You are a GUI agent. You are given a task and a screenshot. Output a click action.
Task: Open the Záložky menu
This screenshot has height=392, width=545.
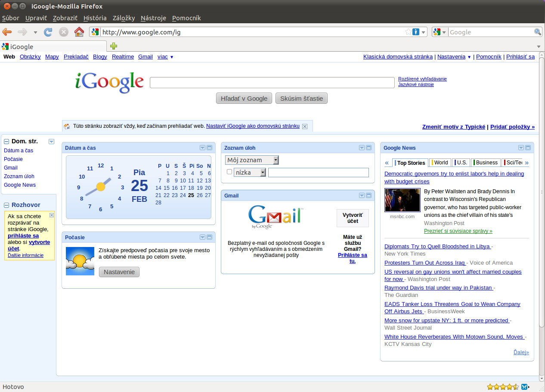[124, 18]
